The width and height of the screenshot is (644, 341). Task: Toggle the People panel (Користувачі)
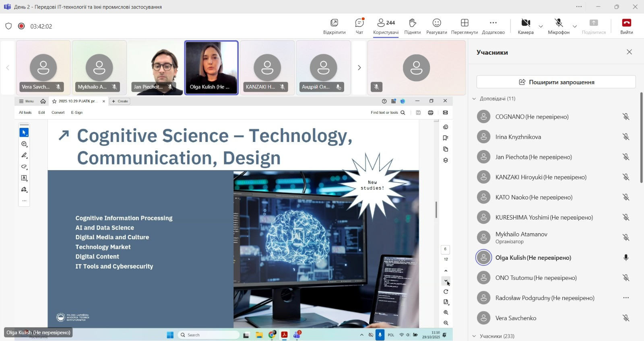386,23
